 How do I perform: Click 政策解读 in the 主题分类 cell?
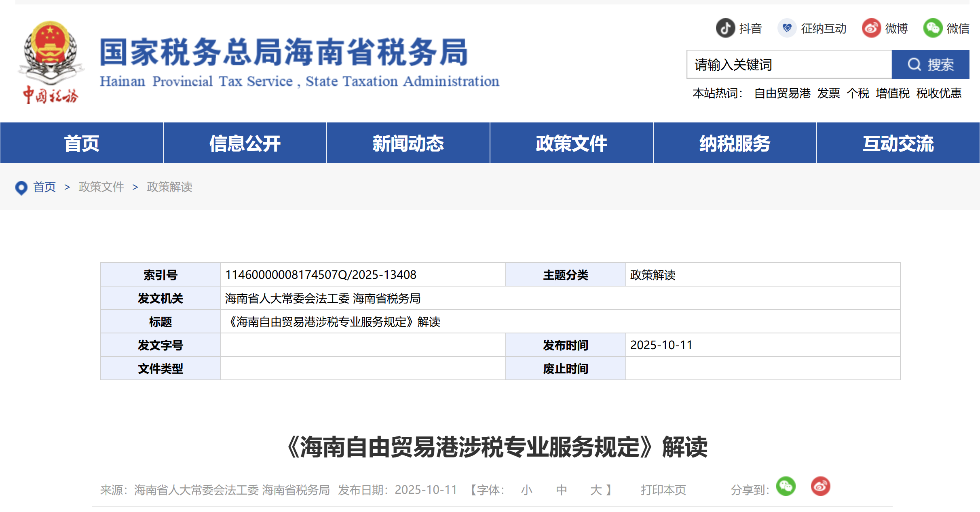[653, 275]
